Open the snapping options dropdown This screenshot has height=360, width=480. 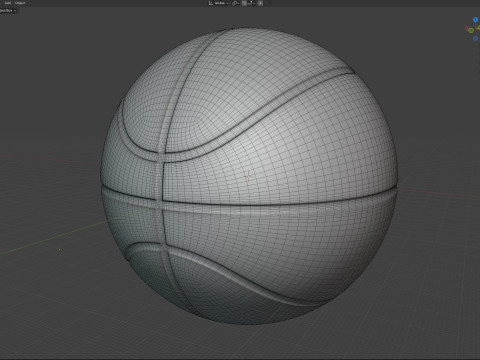(x=252, y=3)
